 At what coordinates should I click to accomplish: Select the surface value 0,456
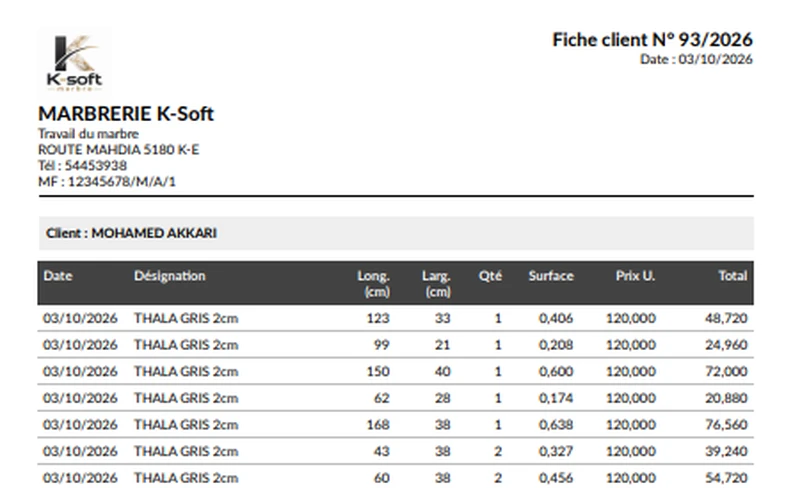556,478
